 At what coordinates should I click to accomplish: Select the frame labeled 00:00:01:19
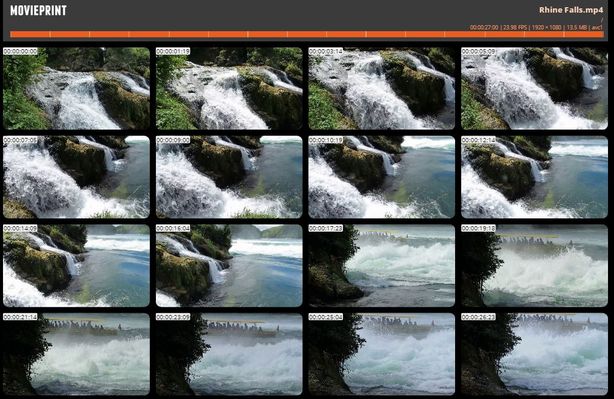pyautogui.click(x=229, y=88)
